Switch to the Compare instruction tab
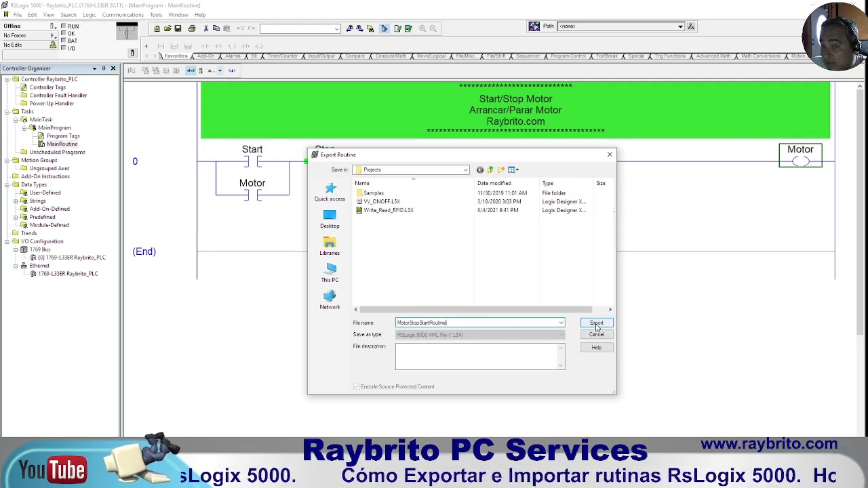 (355, 56)
